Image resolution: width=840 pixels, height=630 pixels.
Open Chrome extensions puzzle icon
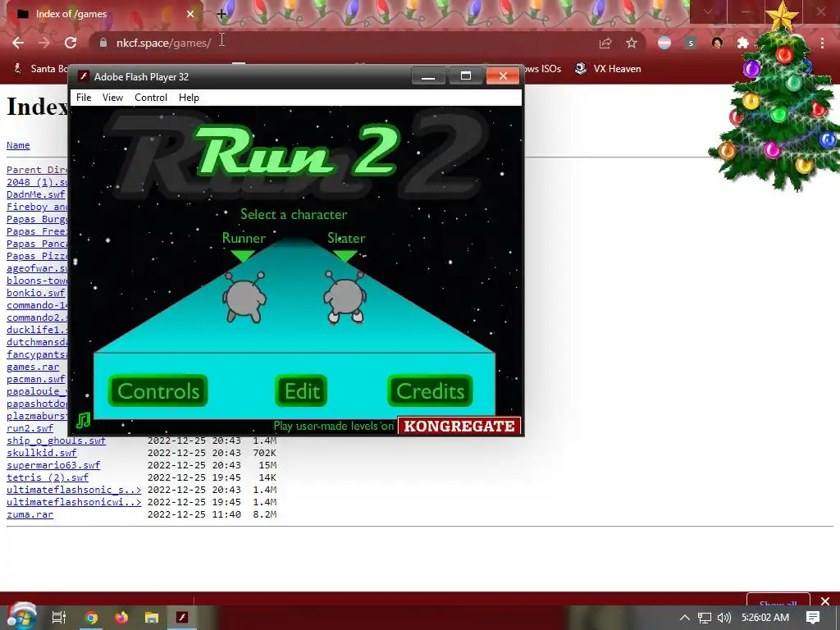pos(742,43)
